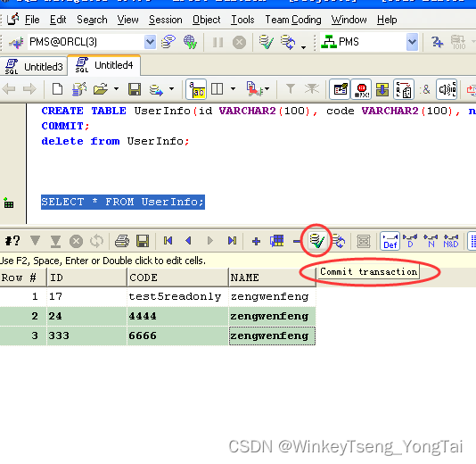Image resolution: width=476 pixels, height=464 pixels.
Task: Click the stop execution icon in main toolbar
Action: [x=239, y=42]
